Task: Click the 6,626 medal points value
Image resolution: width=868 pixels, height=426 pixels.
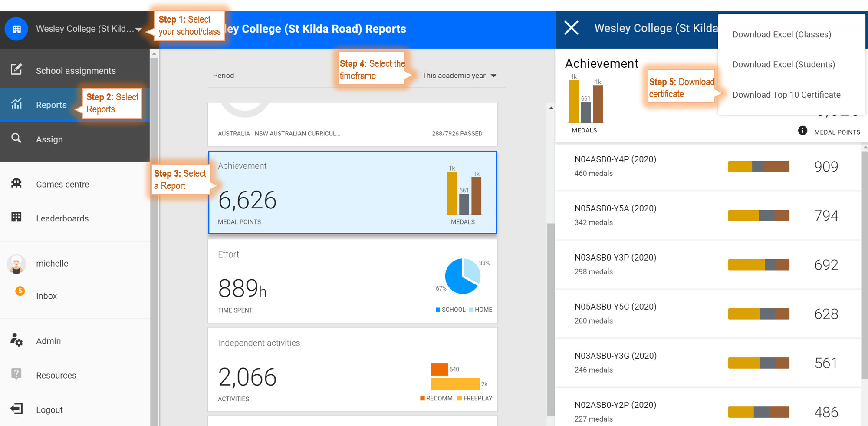Action: coord(247,200)
